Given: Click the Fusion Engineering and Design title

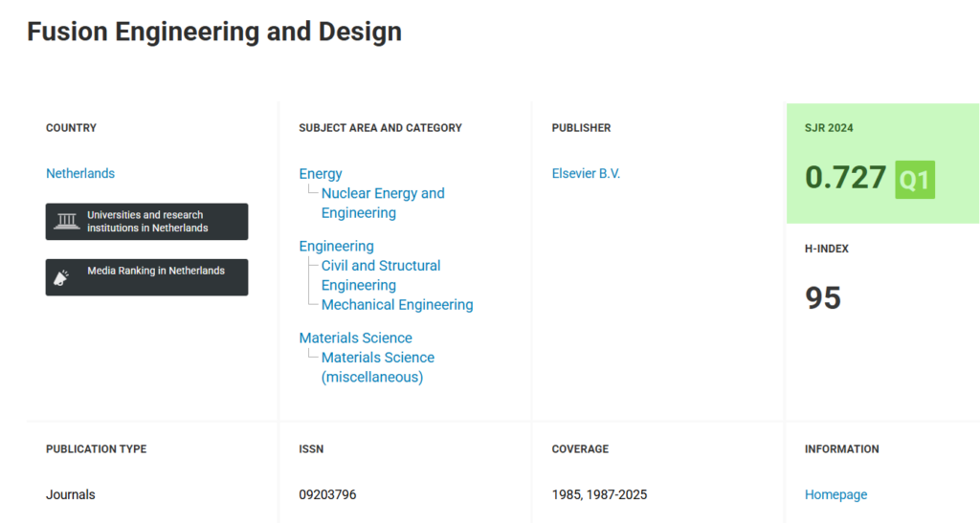Looking at the screenshot, I should click(x=214, y=32).
